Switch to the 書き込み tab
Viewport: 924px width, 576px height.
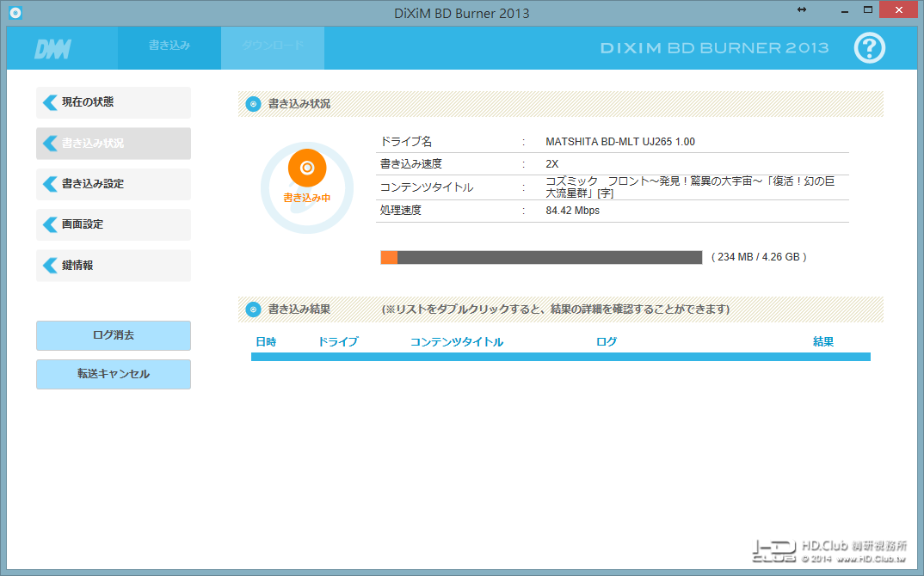tap(169, 47)
